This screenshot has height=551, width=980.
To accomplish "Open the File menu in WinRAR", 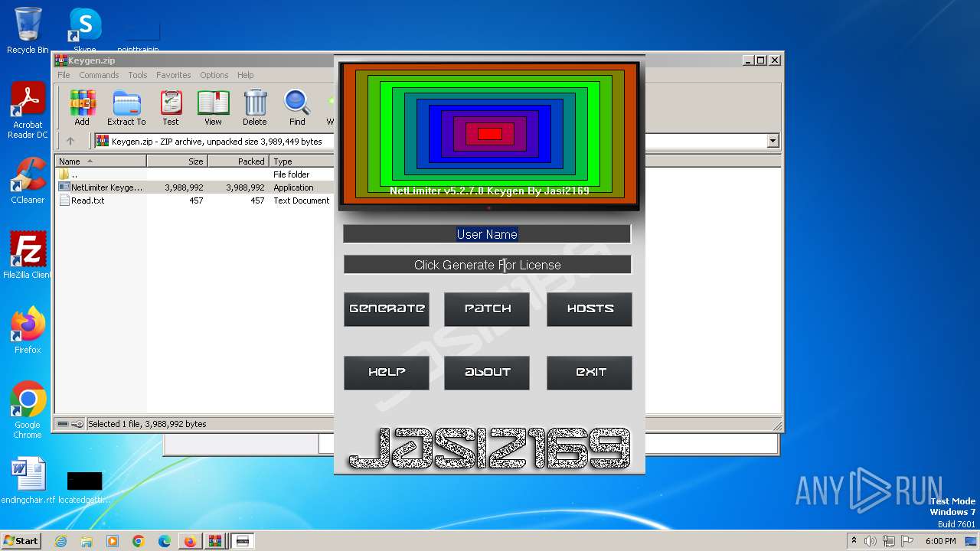I will click(x=64, y=75).
